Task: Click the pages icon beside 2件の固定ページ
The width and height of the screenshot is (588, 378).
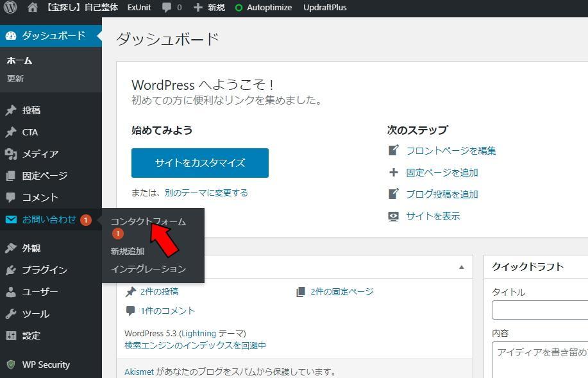Action: click(x=300, y=291)
